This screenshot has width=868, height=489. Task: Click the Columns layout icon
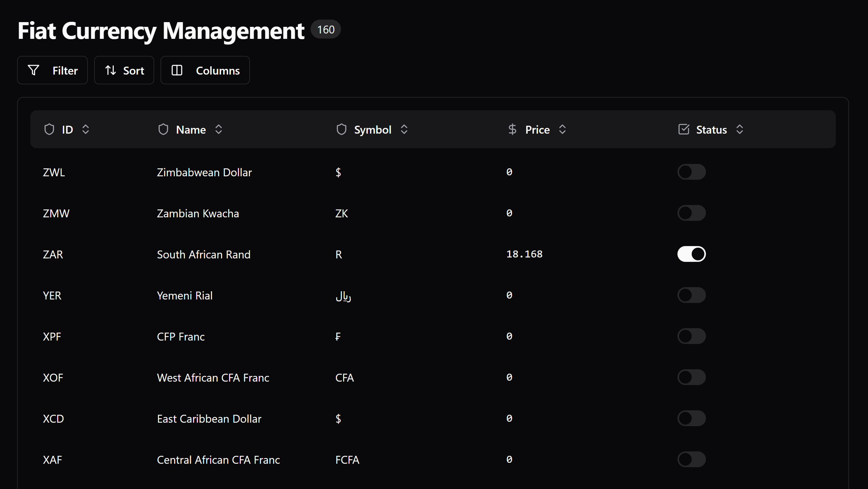pos(177,70)
